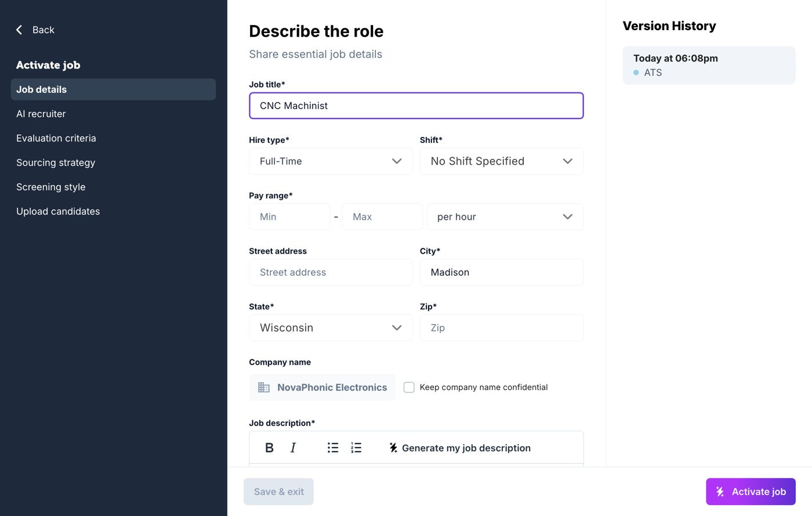The height and width of the screenshot is (516, 812).
Task: Click NovaPhonic Electronics company chip
Action: click(x=322, y=387)
